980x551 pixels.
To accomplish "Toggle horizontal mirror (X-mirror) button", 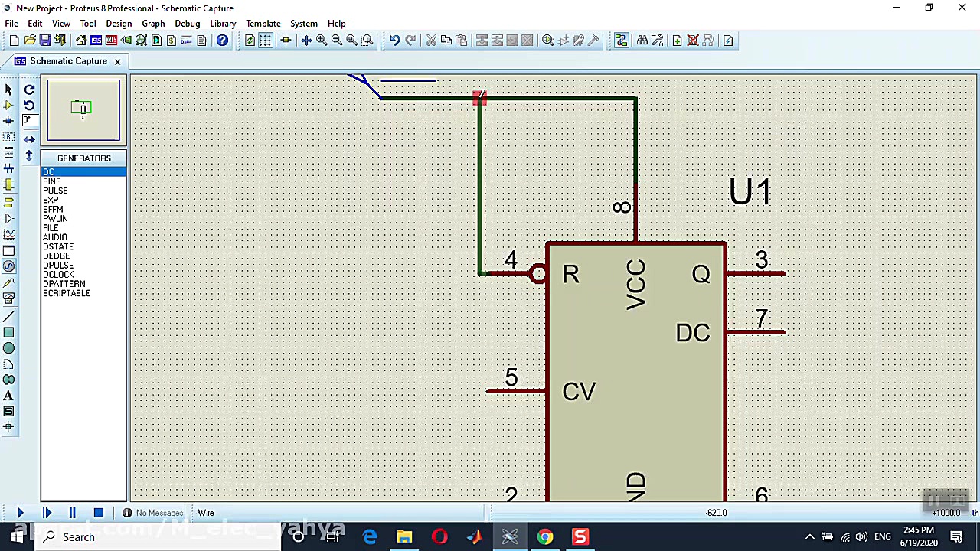I will pyautogui.click(x=29, y=139).
